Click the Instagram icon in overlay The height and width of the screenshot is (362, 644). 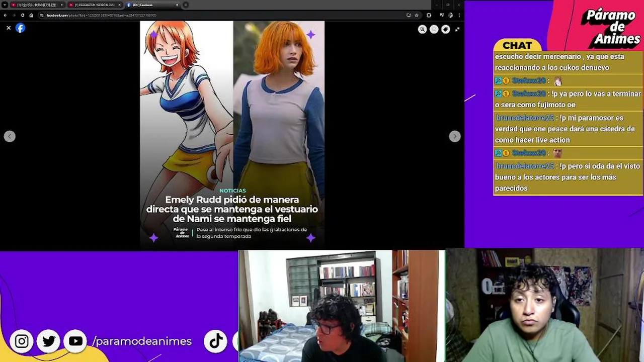(22, 341)
